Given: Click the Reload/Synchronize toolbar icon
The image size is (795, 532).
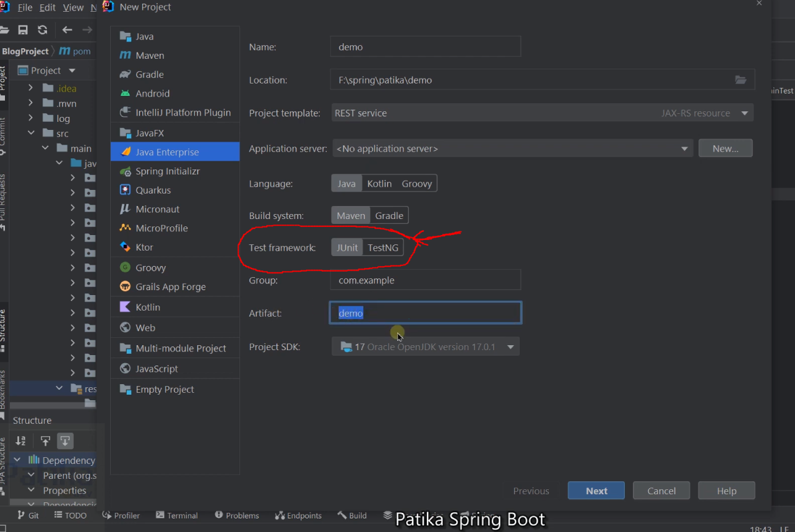Looking at the screenshot, I should click(x=42, y=30).
